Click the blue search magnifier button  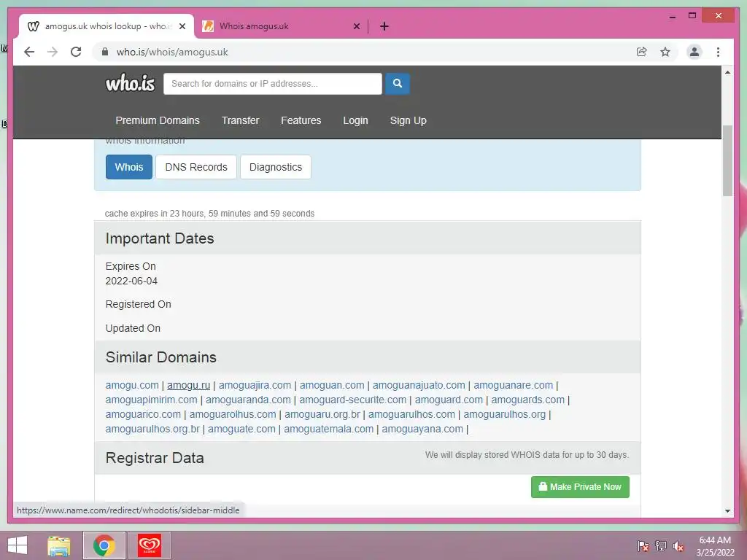pyautogui.click(x=398, y=83)
